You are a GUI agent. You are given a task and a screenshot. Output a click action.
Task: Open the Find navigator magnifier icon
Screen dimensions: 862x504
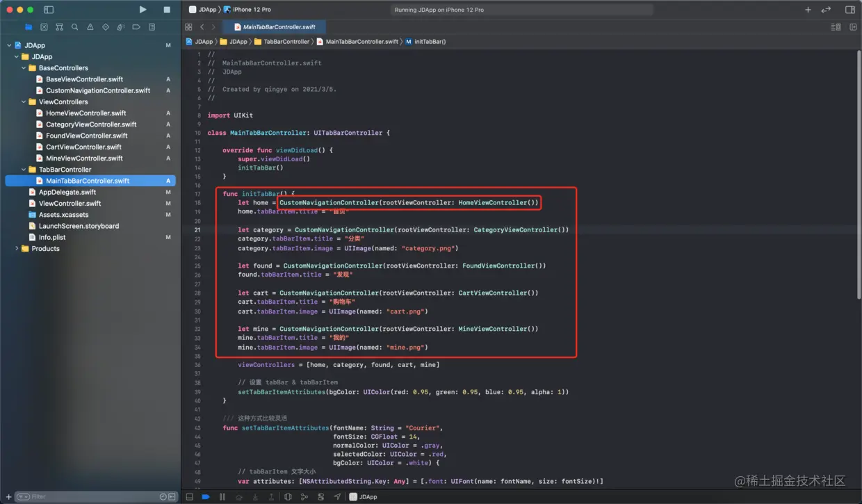click(74, 27)
